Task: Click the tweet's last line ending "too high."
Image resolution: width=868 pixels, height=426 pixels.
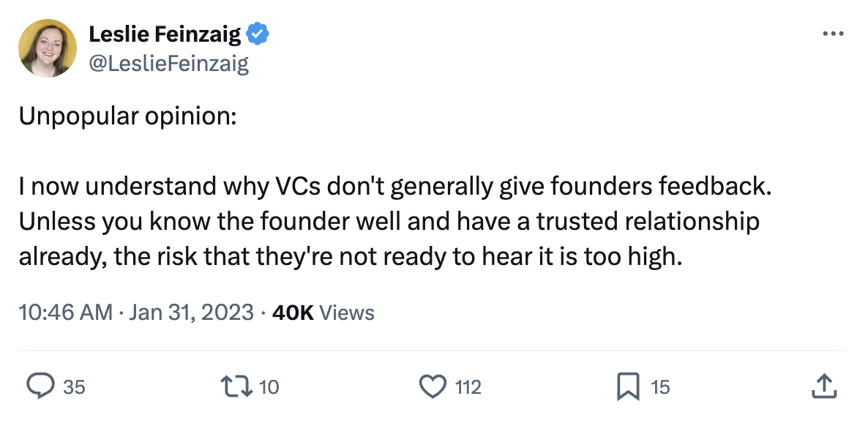Action: (350, 258)
